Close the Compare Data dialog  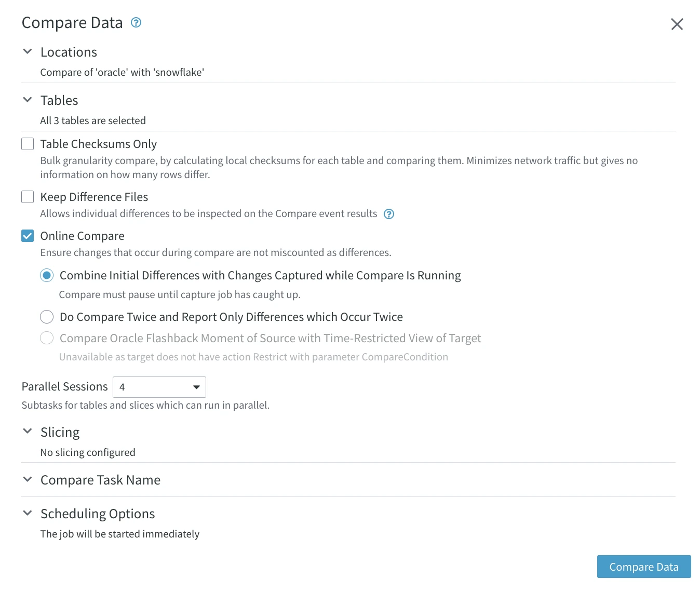pos(677,24)
